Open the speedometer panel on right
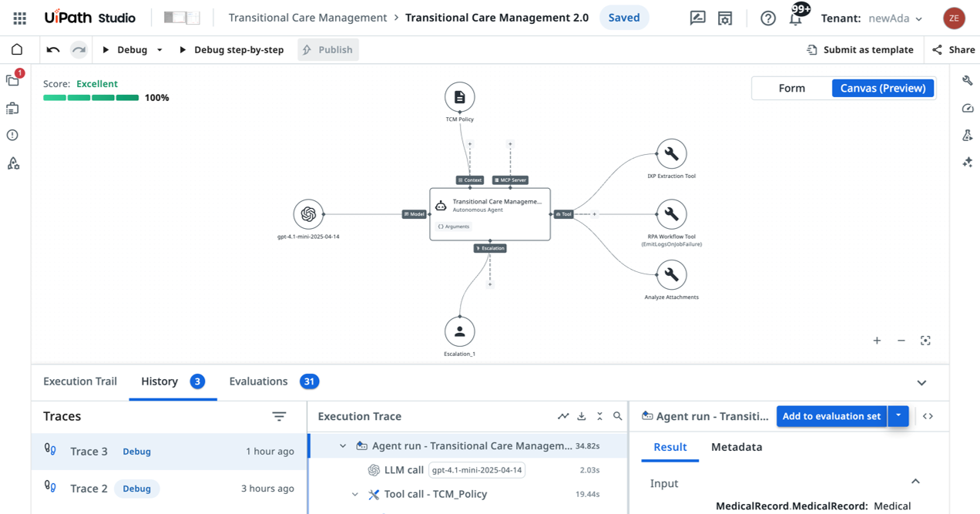The width and height of the screenshot is (980, 514). (x=968, y=108)
